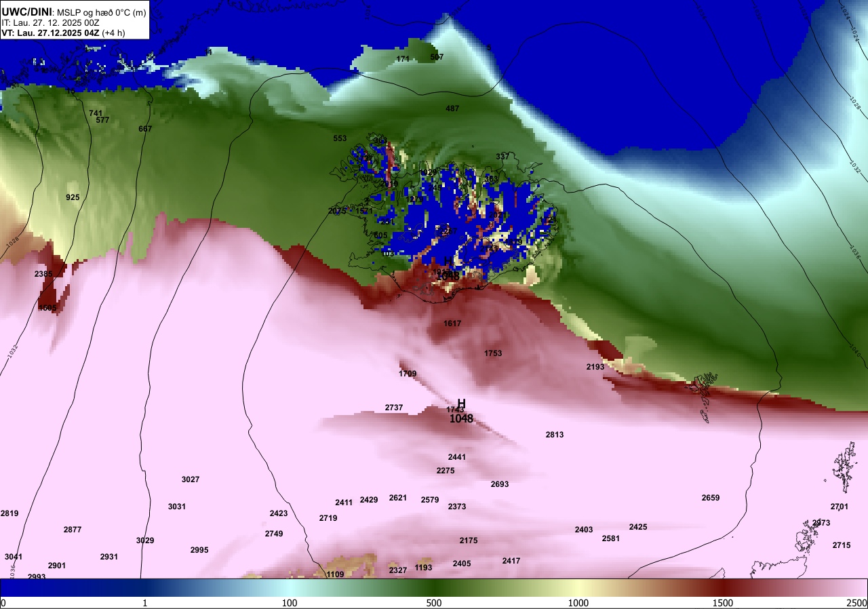The width and height of the screenshot is (868, 609).
Task: Click the map value 2175
Action: [469, 541]
